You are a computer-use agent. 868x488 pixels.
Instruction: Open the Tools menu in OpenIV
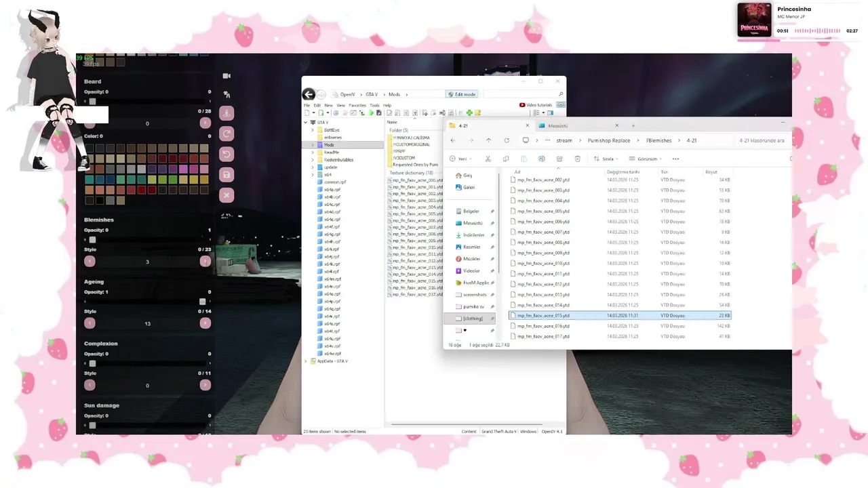tap(374, 105)
